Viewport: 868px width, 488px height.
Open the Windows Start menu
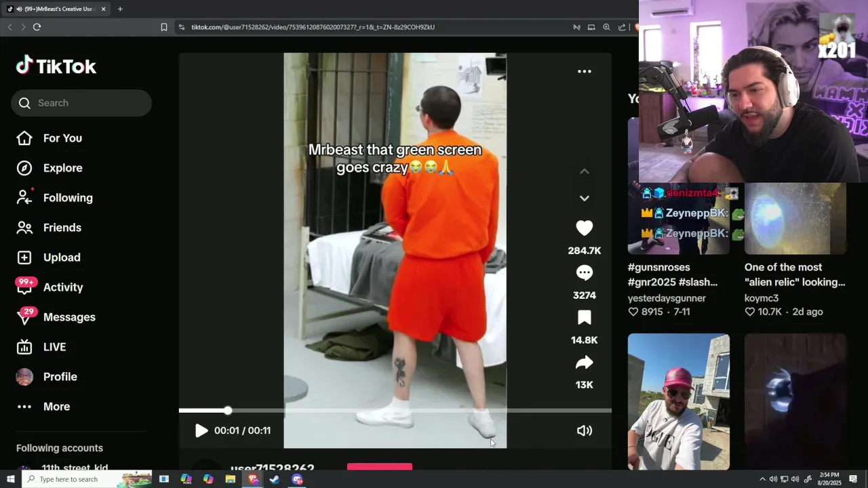point(11,479)
